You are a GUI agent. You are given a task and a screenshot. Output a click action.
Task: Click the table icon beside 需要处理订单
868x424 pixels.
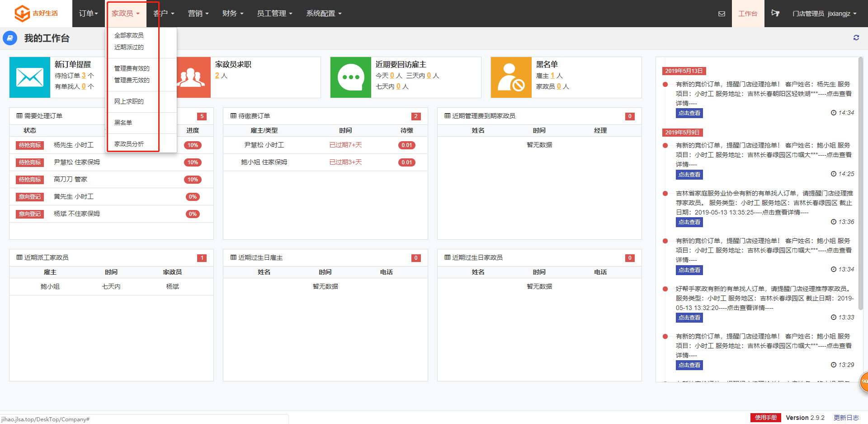[x=19, y=116]
